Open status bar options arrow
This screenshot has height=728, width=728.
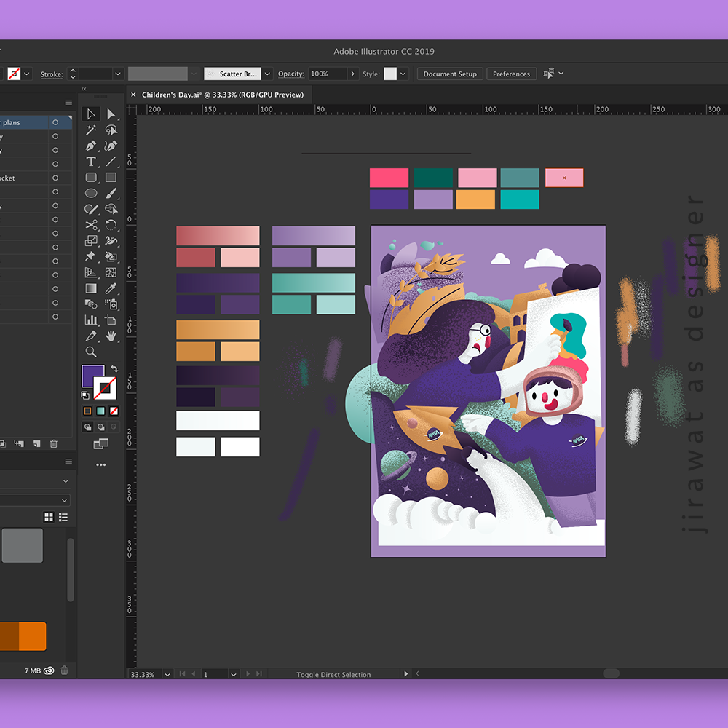point(406,673)
